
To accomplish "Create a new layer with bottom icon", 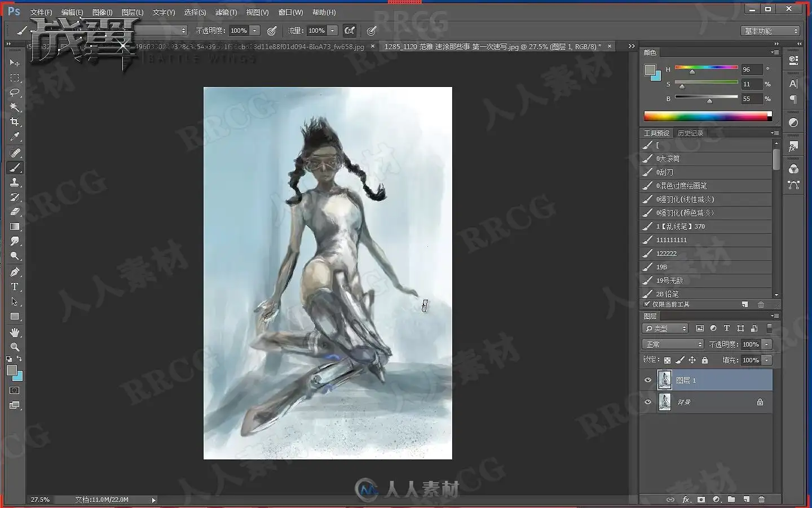I will [747, 500].
